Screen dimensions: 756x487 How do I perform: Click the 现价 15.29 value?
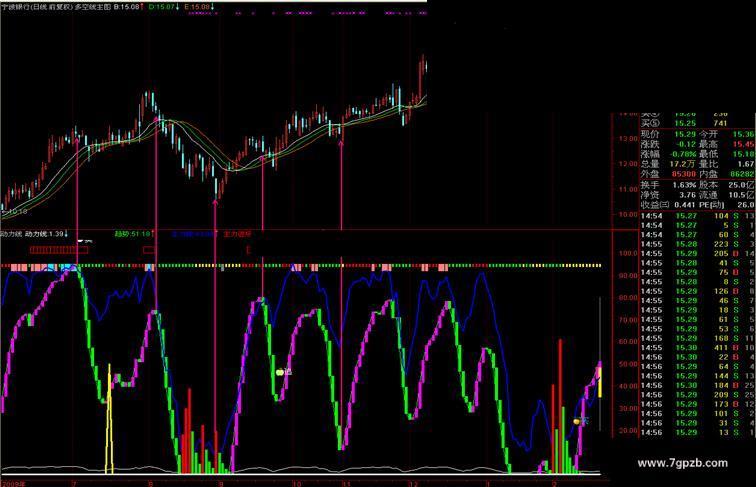pyautogui.click(x=685, y=135)
